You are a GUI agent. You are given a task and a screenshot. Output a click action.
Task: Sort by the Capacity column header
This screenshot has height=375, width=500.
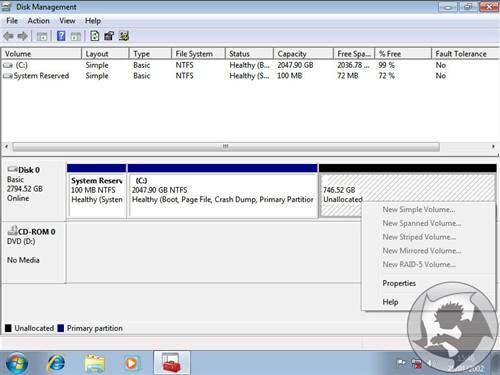pyautogui.click(x=303, y=54)
